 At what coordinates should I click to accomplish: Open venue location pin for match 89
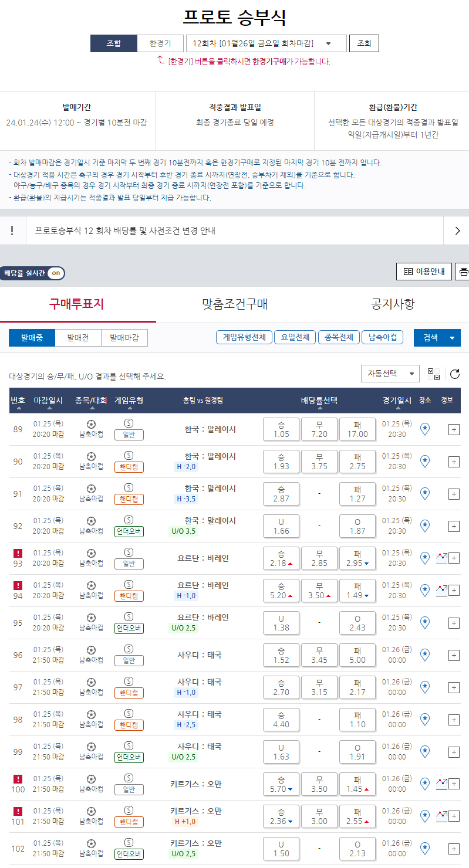click(425, 429)
